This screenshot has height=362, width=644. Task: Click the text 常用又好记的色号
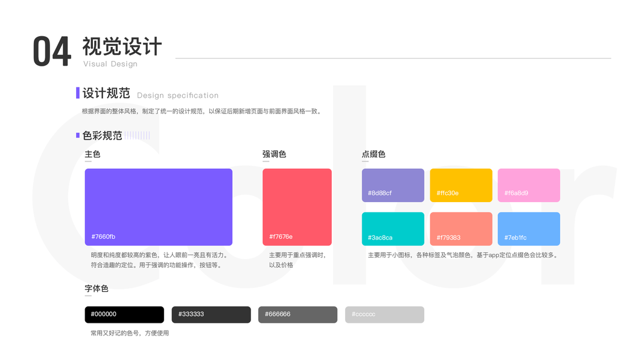tap(115, 333)
